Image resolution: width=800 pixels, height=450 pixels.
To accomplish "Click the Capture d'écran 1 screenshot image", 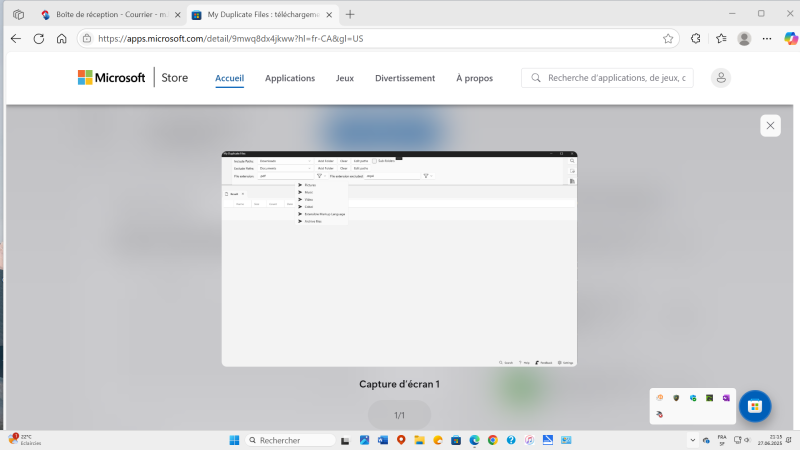I will point(399,259).
